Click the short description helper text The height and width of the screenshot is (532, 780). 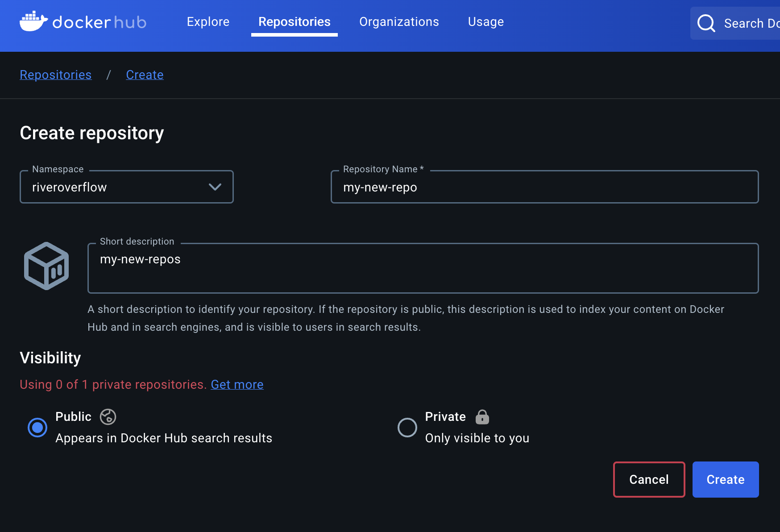point(406,318)
